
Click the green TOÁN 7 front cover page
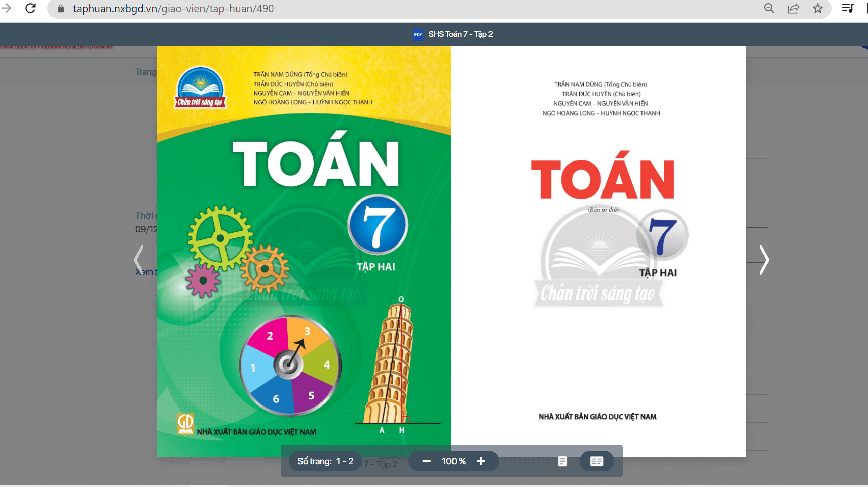pyautogui.click(x=304, y=251)
